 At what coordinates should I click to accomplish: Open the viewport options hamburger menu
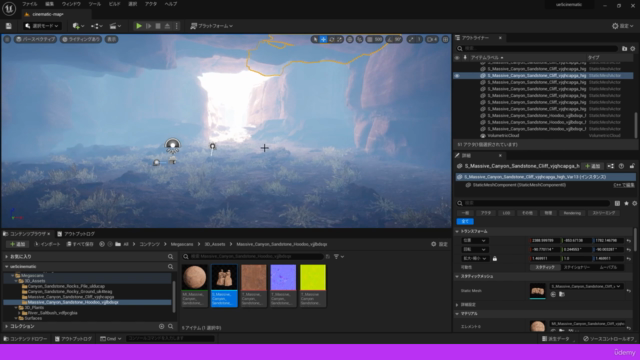tap(7, 40)
